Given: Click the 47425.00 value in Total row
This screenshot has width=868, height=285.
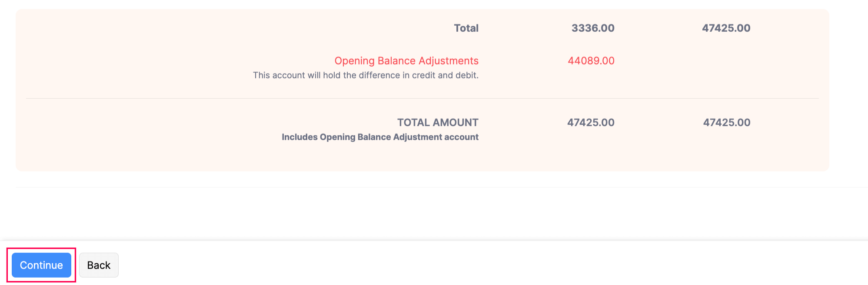Looking at the screenshot, I should click(x=726, y=28).
